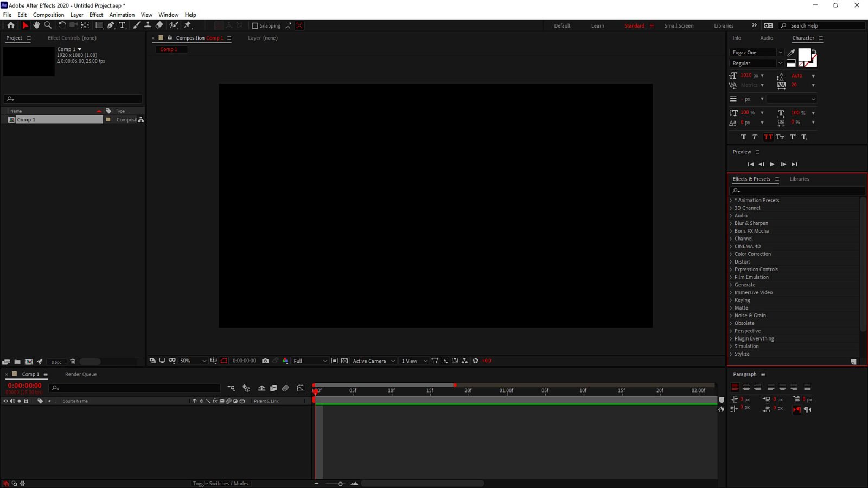Open the magnification 50% dropdown

[x=193, y=361]
